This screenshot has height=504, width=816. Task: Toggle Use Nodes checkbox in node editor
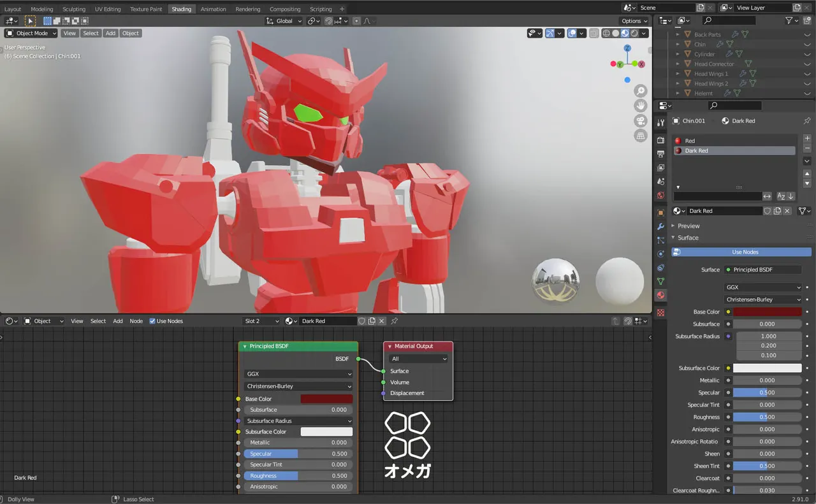click(x=152, y=321)
